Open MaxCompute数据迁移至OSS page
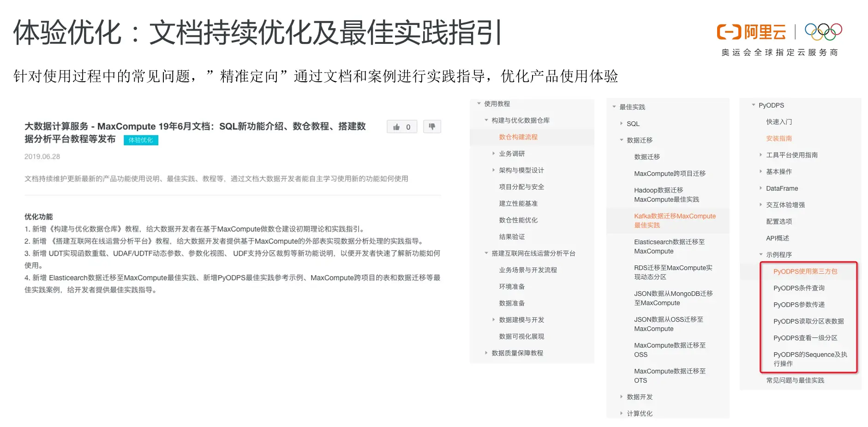The width and height of the screenshot is (868, 427). tap(670, 350)
